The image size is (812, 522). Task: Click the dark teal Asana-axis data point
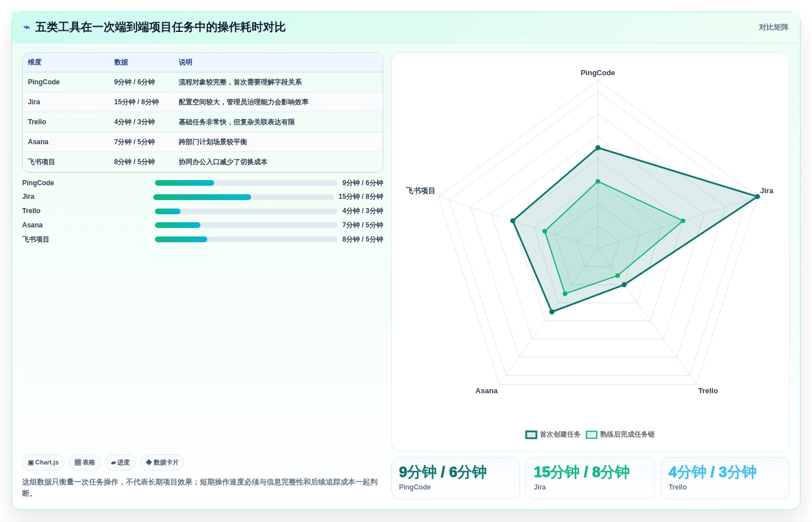(x=552, y=312)
